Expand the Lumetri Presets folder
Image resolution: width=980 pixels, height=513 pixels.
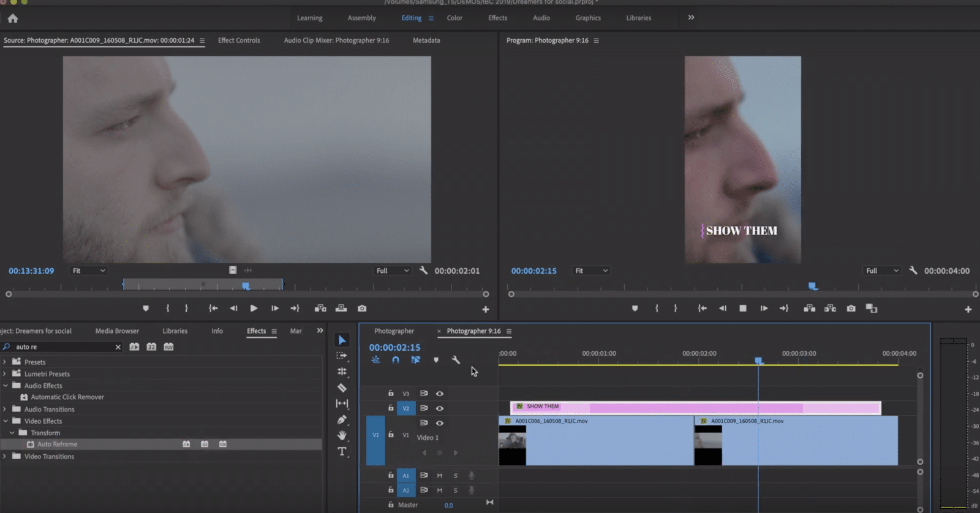[5, 374]
